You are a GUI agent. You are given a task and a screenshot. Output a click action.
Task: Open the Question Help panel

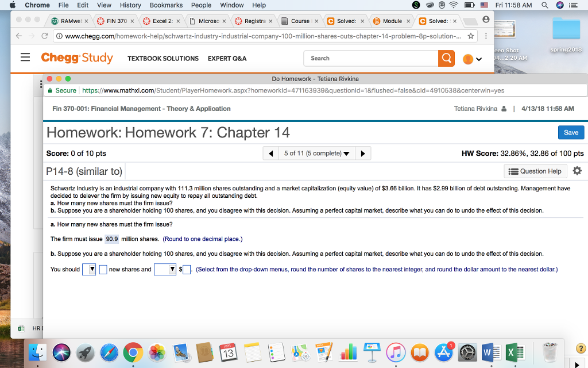coord(535,171)
